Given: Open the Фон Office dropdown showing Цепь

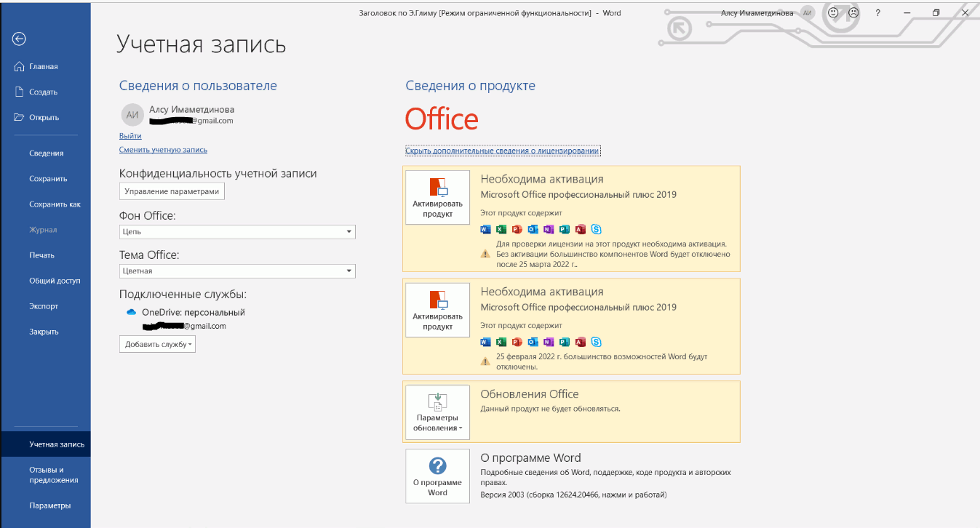Looking at the screenshot, I should point(237,231).
